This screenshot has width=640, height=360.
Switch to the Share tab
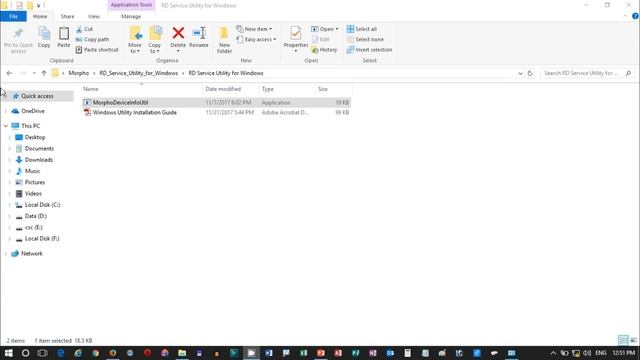[67, 16]
